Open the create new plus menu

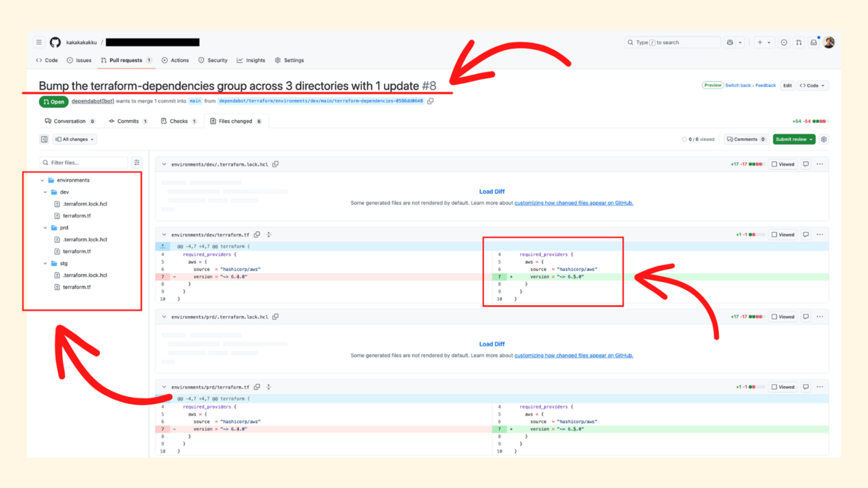point(763,43)
